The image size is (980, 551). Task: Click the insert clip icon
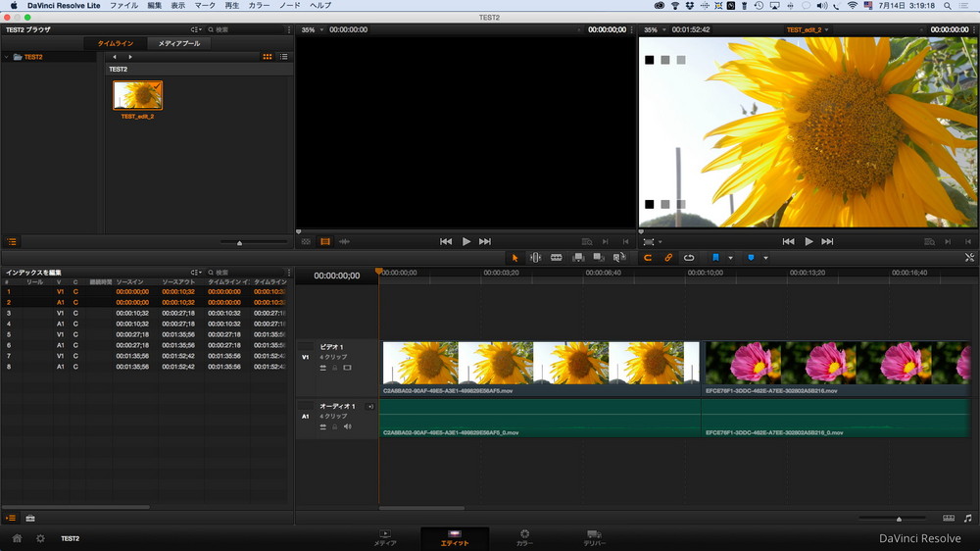(x=578, y=258)
